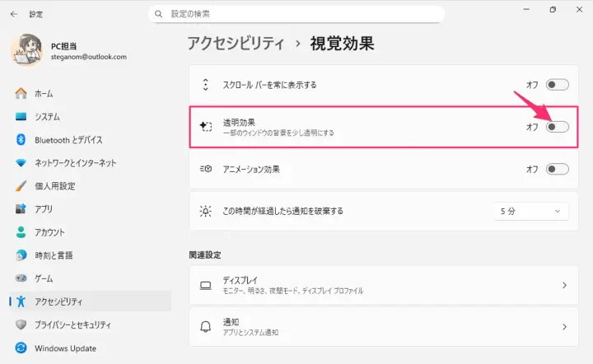
Task: Open the notification dismiss time dropdown
Action: 531,211
